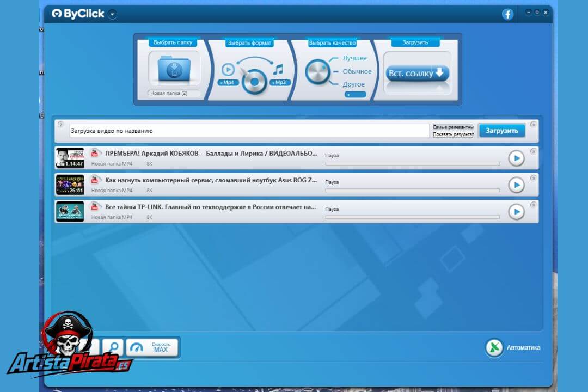Focus the 'Загрузка видео по названию' search field

(249, 131)
